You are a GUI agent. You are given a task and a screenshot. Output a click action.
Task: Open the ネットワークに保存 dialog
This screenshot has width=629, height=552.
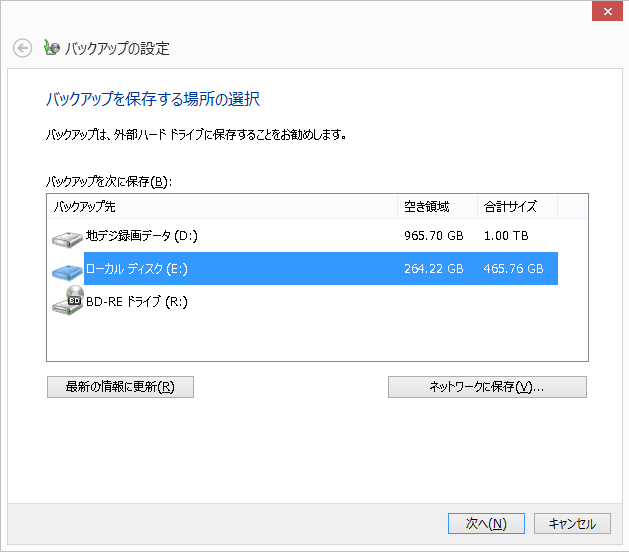(487, 387)
